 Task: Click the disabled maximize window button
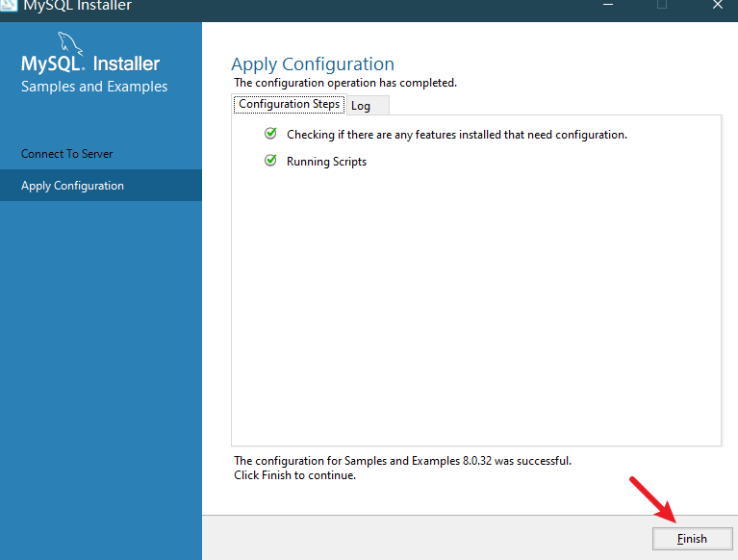coord(662,5)
